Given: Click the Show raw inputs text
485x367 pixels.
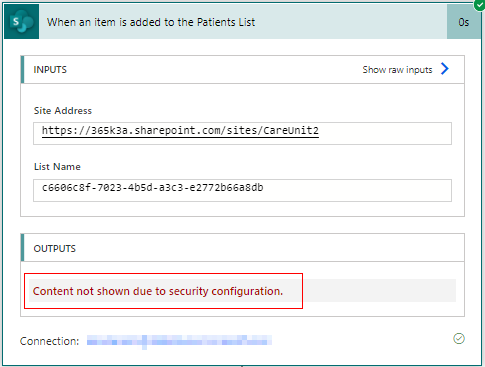Looking at the screenshot, I should tap(397, 70).
